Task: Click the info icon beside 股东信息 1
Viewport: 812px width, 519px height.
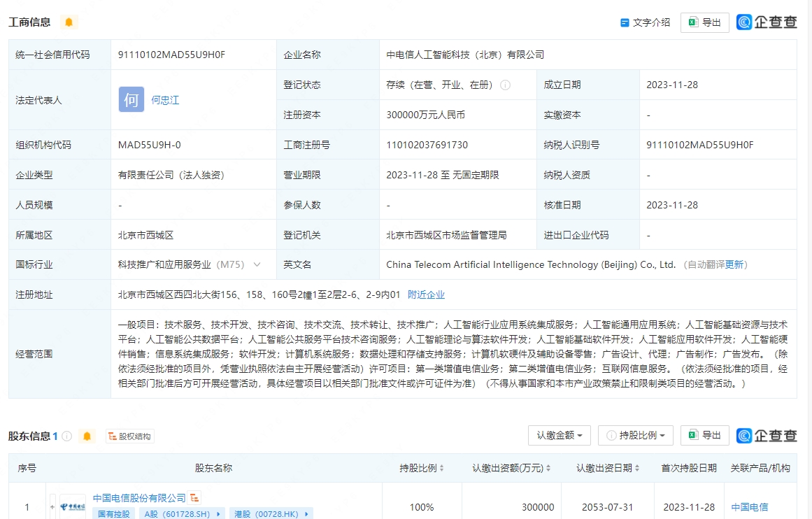Action: pos(67,436)
